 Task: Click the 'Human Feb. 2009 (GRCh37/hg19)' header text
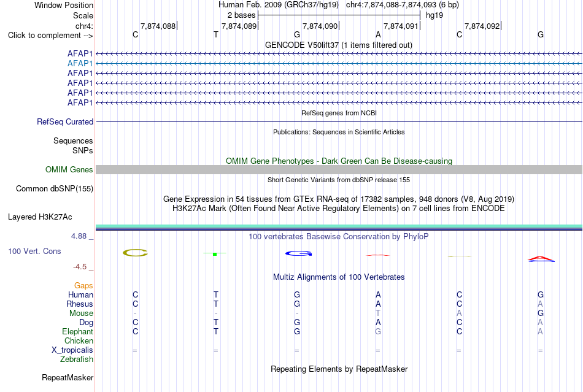coord(279,5)
